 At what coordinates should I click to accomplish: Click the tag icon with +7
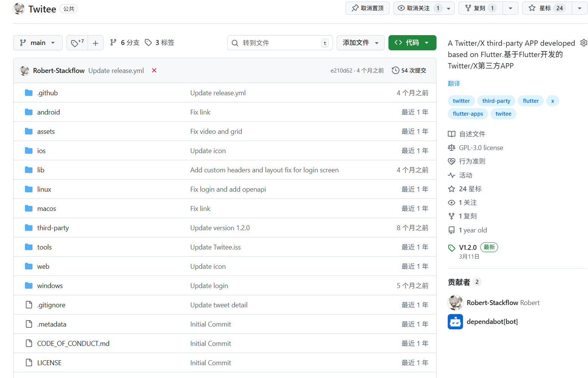77,43
